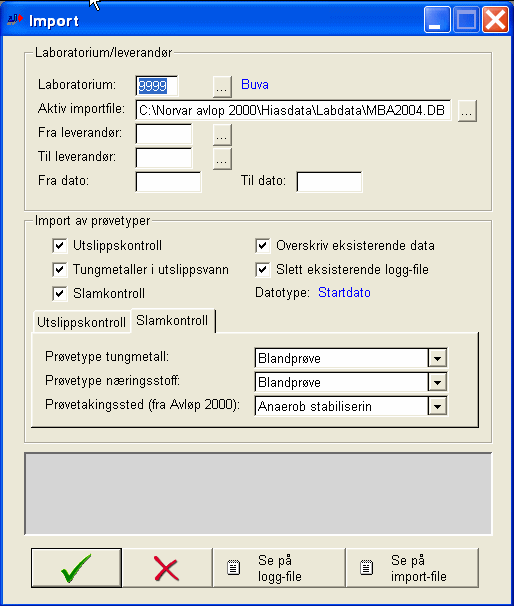Disable Overskriv eksisterende data option
Image resolution: width=514 pixels, height=606 pixels.
pyautogui.click(x=262, y=246)
